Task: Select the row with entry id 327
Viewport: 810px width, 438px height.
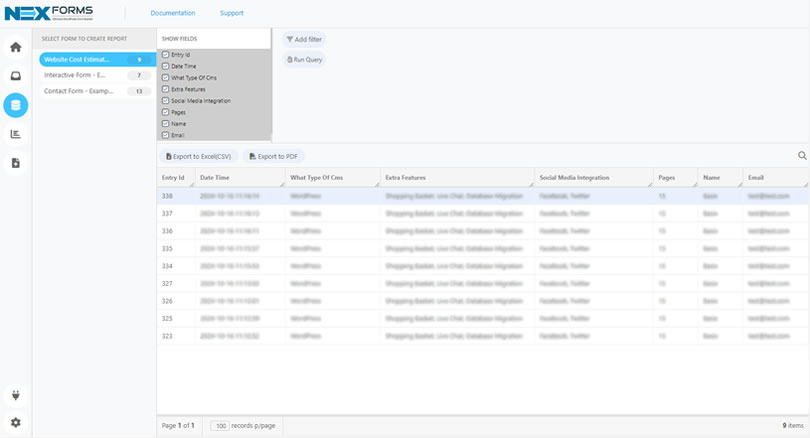Action: click(482, 284)
